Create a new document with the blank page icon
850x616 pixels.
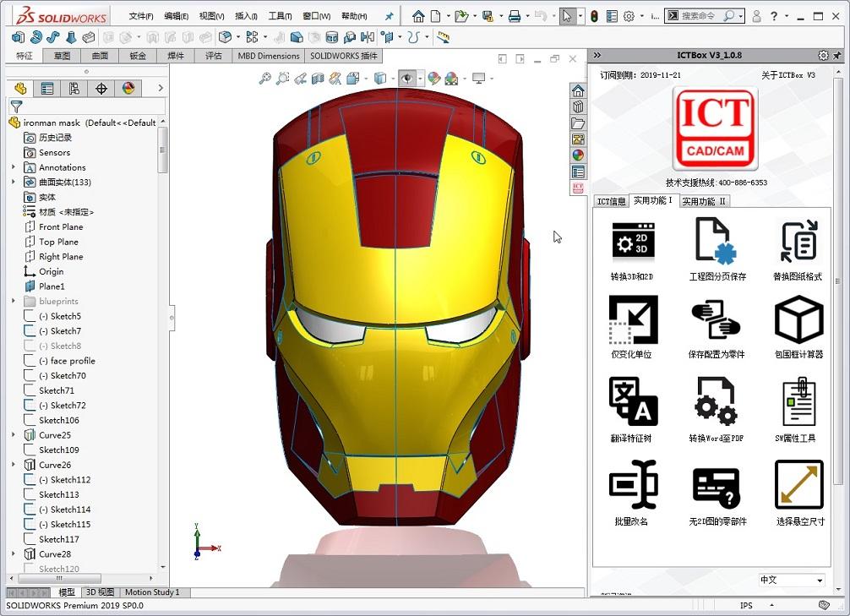(435, 16)
